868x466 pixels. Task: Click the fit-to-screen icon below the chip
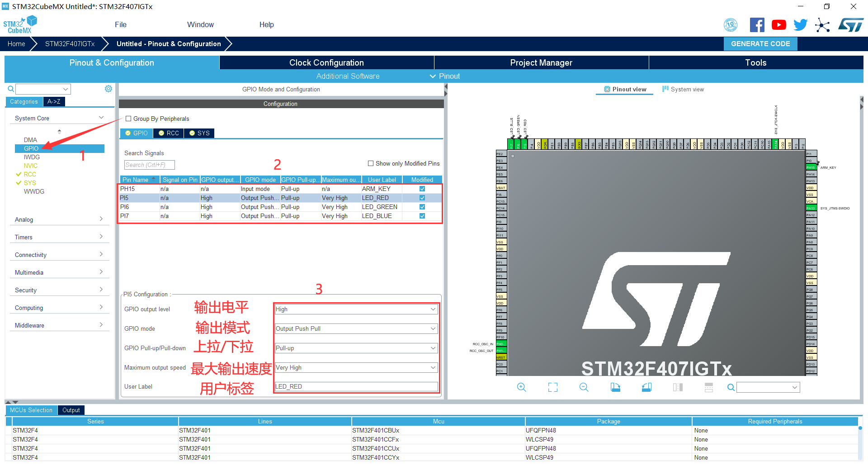pos(552,387)
